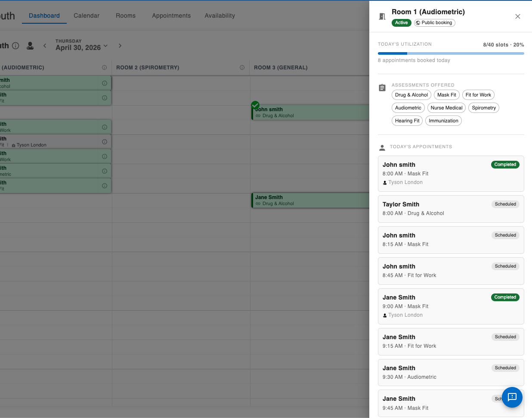The width and height of the screenshot is (532, 418).
Task: Open the chat support floating button
Action: [x=512, y=397]
